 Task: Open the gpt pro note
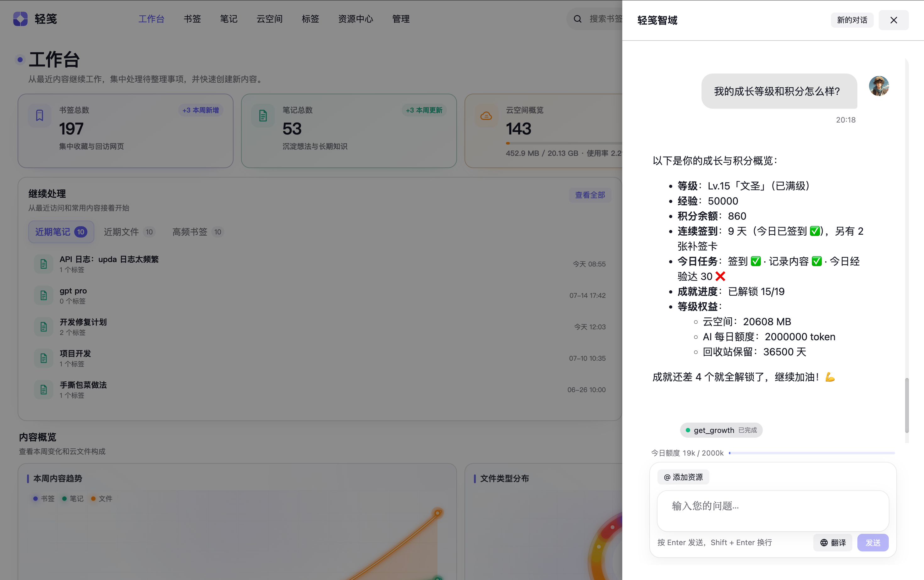point(73,291)
